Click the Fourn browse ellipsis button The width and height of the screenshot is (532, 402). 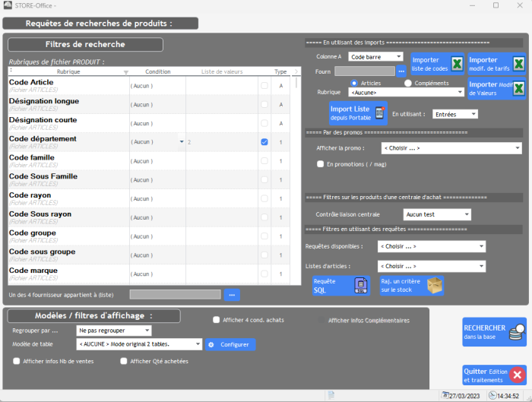pyautogui.click(x=402, y=71)
